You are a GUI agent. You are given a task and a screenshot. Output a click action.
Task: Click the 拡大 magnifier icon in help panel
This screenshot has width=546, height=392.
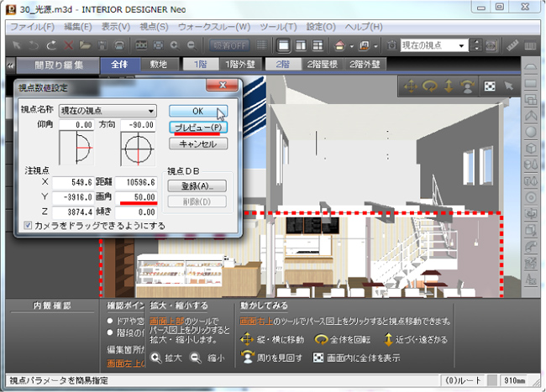click(x=156, y=358)
